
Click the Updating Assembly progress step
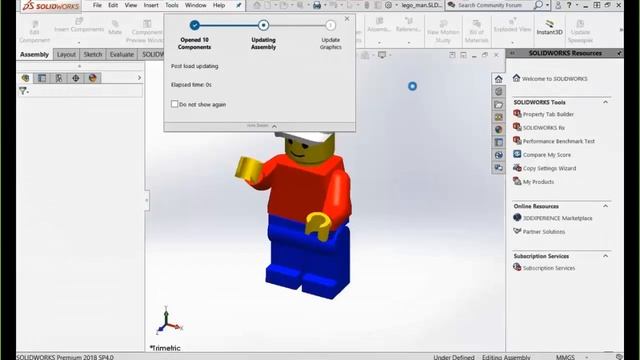tap(263, 25)
